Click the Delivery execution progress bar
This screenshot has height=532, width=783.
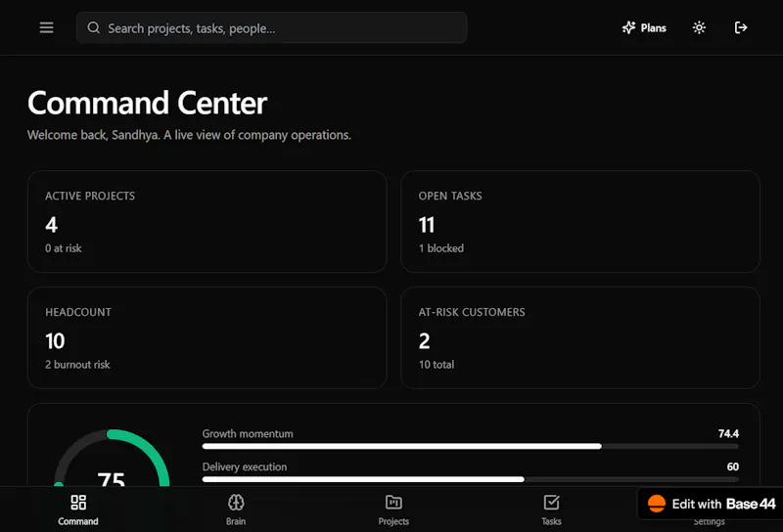(471, 479)
